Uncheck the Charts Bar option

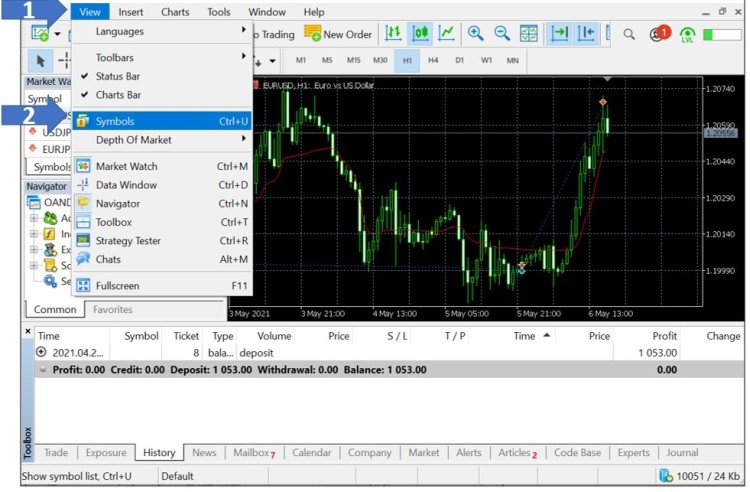click(x=118, y=95)
